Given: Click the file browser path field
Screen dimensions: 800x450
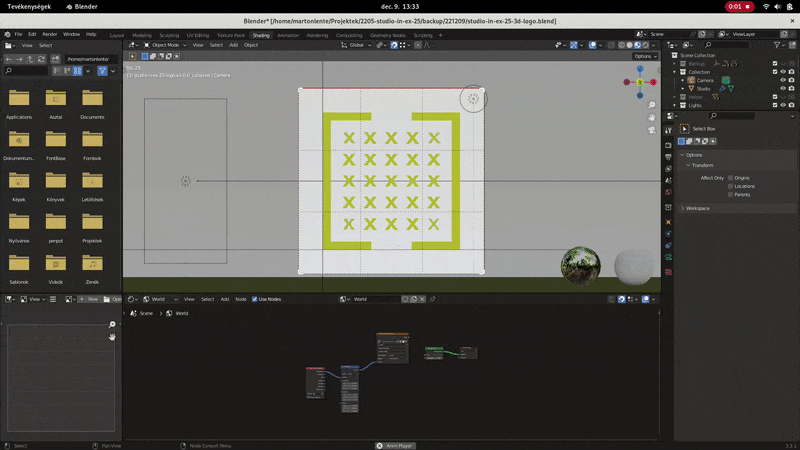Looking at the screenshot, I should point(90,59).
